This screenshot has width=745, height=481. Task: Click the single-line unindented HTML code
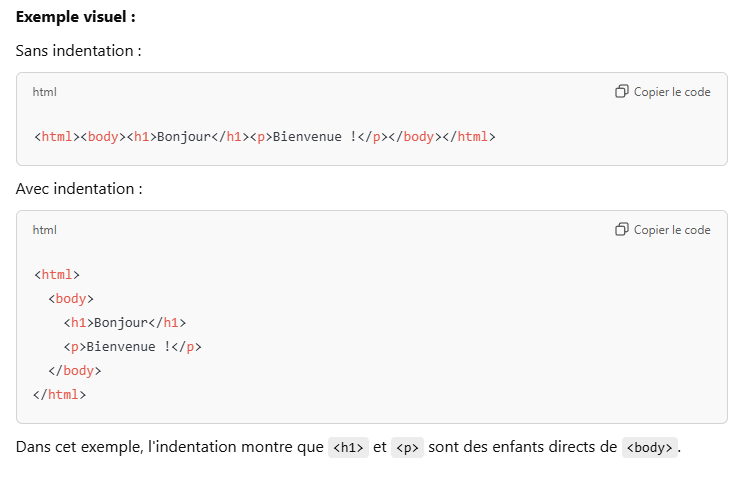(265, 137)
